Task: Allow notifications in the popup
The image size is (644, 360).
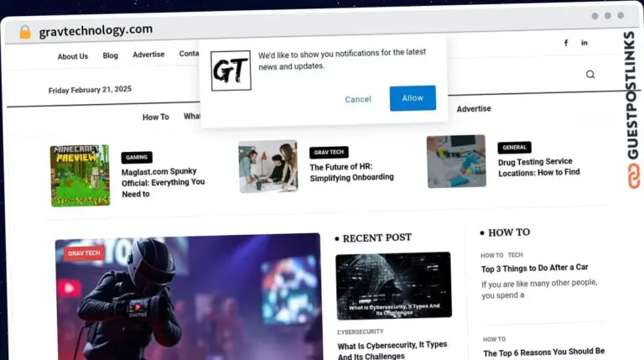Action: 412,98
